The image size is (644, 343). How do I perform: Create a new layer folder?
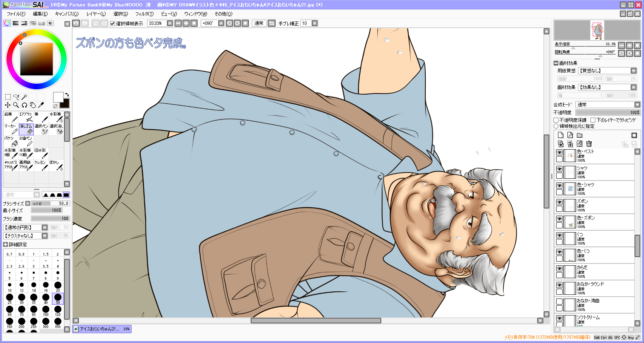click(580, 135)
